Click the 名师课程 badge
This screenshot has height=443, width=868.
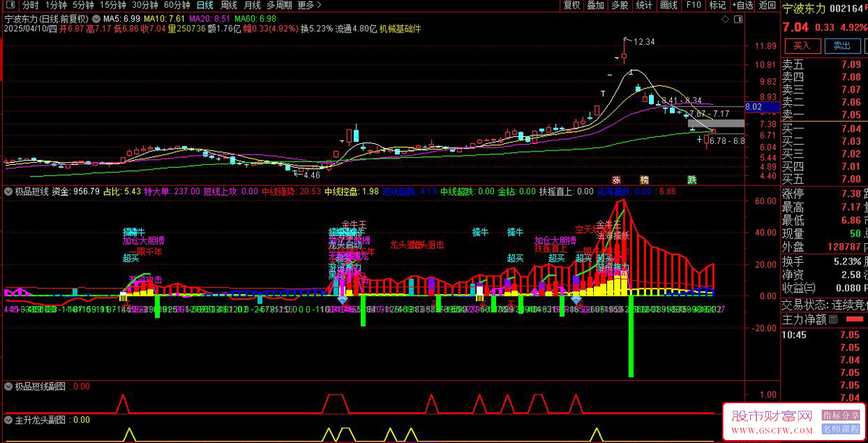point(841,429)
